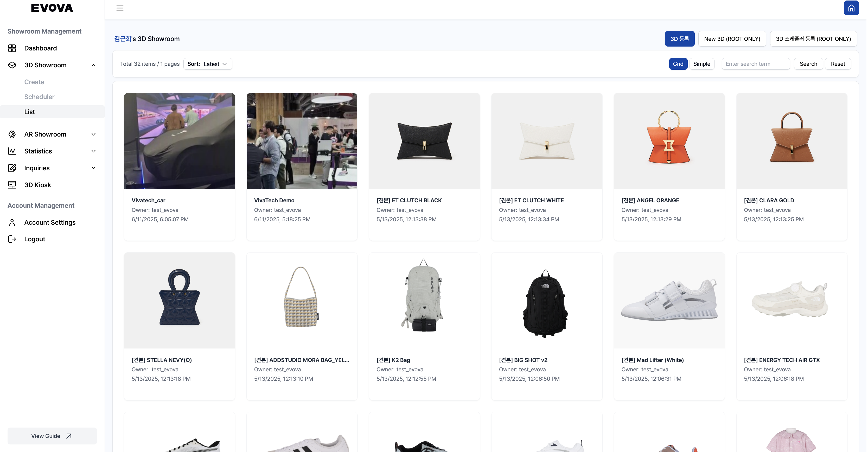Click the Home icon at top right
868x452 pixels.
852,8
